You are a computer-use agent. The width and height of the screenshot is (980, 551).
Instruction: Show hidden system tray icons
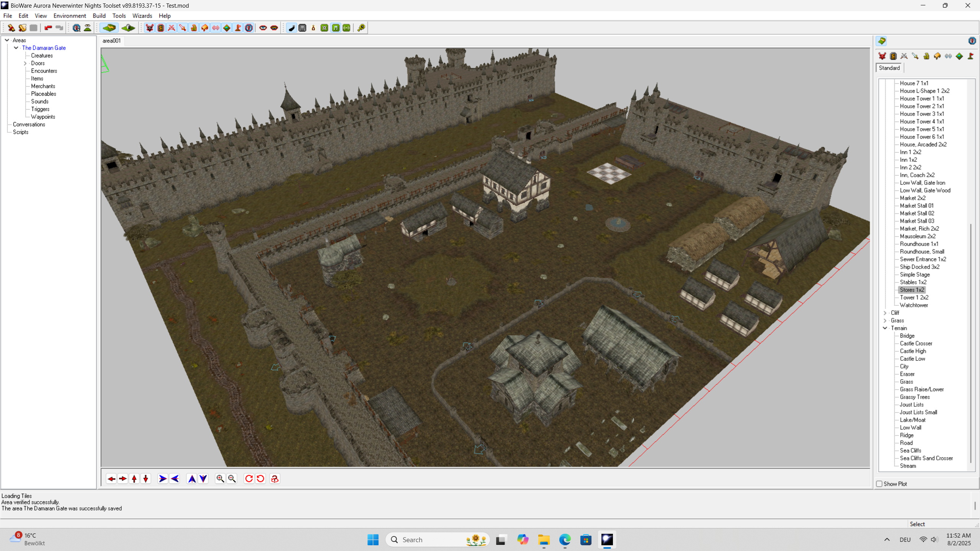tap(887, 540)
